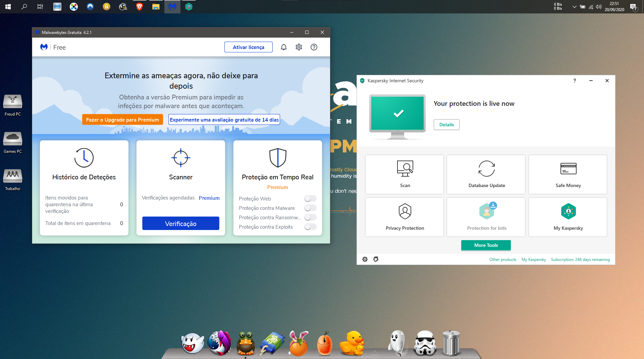
Task: Open Task View on the taskbar
Action: point(40,7)
